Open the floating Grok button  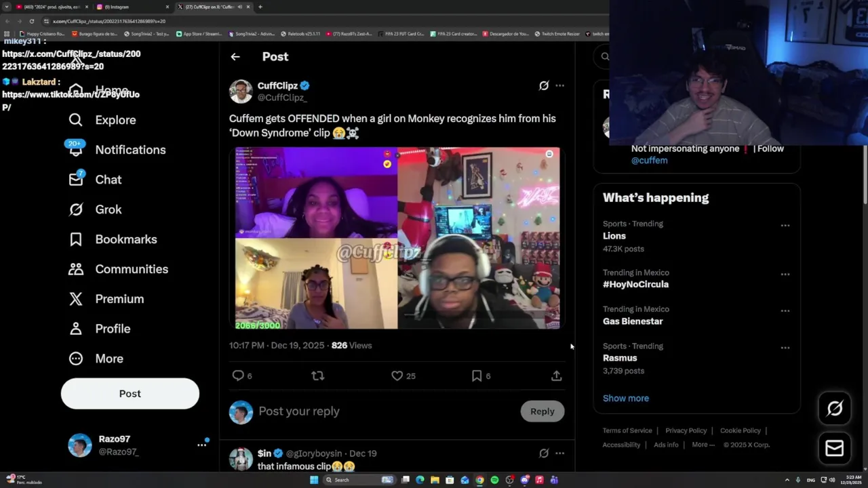coord(835,408)
